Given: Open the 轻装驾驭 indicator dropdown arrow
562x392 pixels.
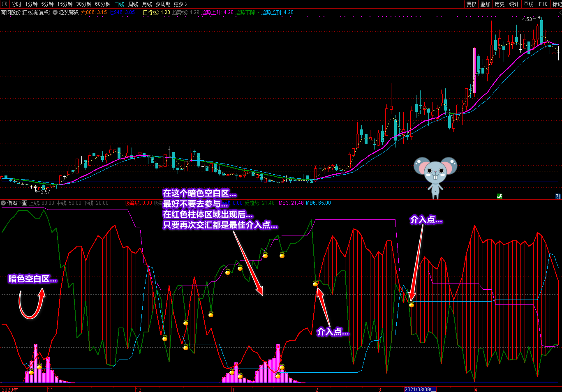Looking at the screenshot, I should [x=55, y=13].
